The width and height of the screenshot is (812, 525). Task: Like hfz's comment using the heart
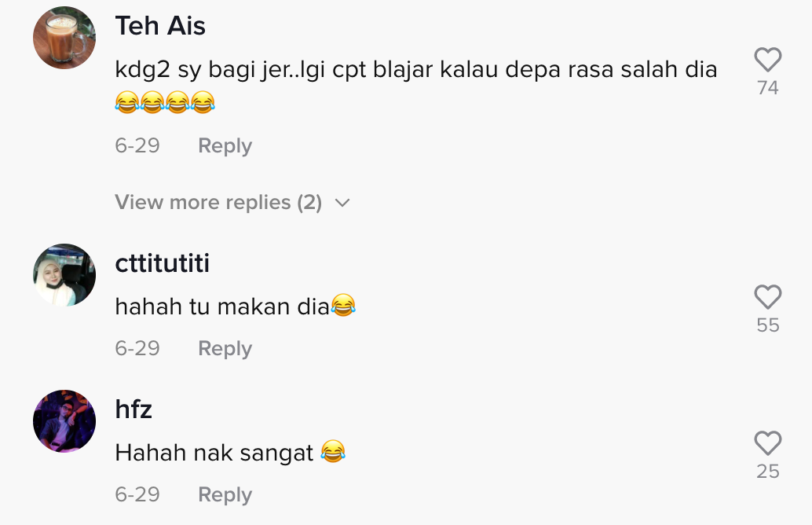click(x=767, y=444)
